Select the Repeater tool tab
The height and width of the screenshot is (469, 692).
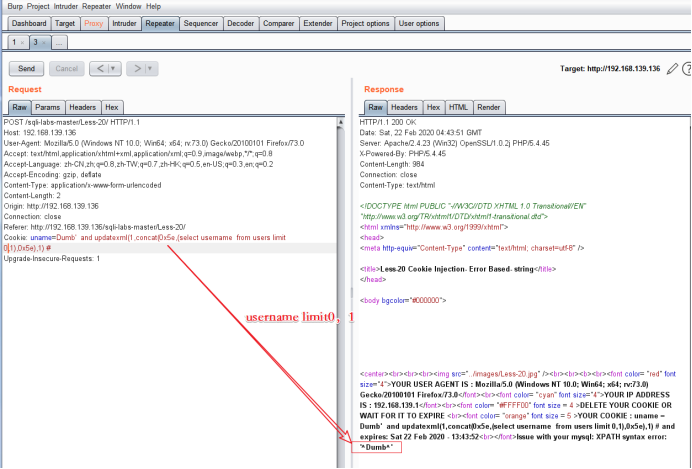[x=160, y=23]
